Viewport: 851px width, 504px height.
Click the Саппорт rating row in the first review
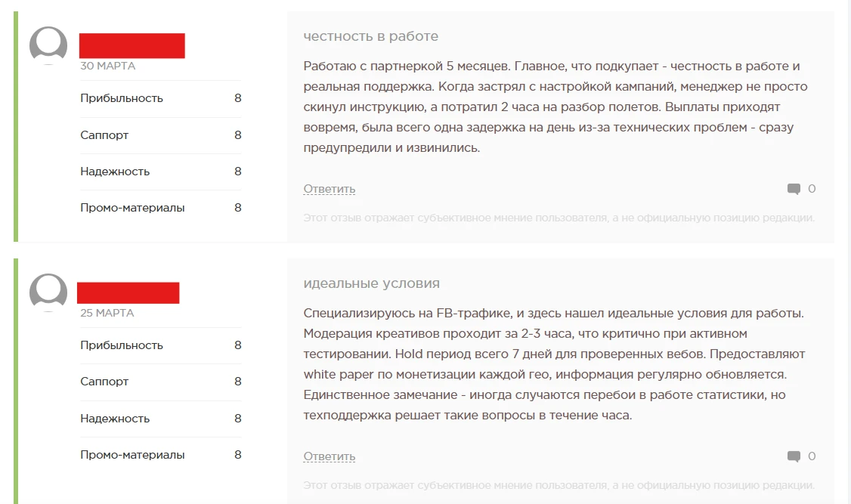coord(161,135)
